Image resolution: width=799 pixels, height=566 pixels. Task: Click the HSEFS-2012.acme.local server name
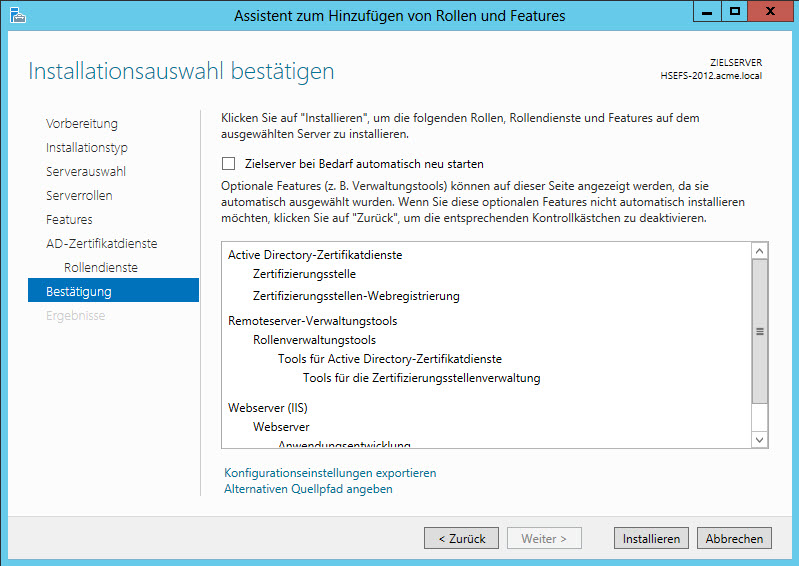(711, 76)
